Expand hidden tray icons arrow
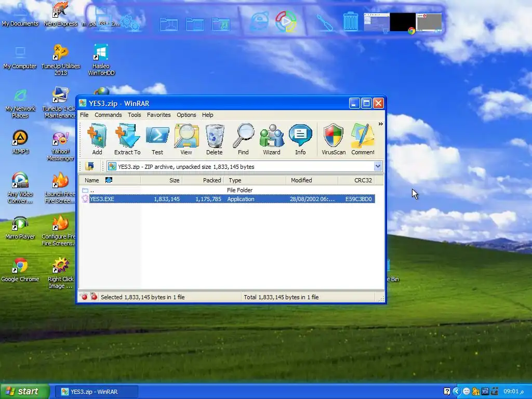This screenshot has width=532, height=399. point(457,392)
